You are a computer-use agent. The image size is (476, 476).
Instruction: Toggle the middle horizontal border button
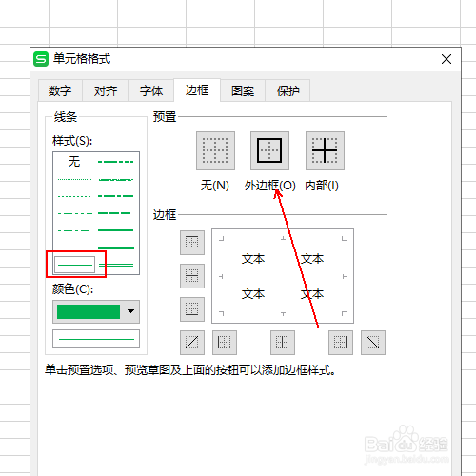click(x=192, y=276)
